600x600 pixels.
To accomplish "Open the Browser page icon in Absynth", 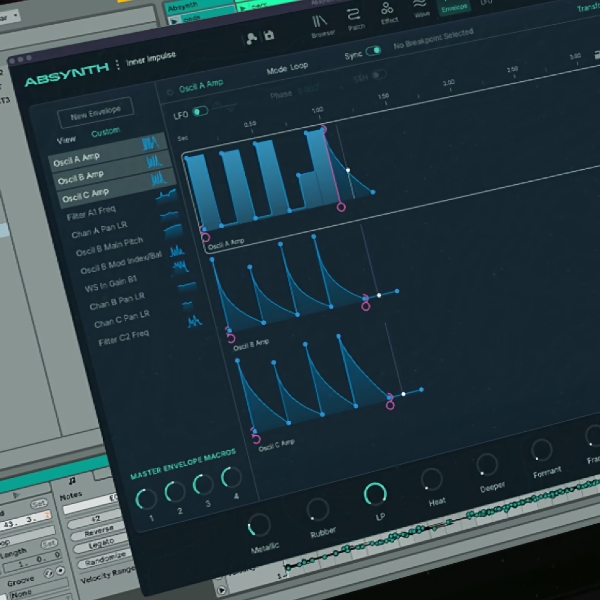I will 321,23.
